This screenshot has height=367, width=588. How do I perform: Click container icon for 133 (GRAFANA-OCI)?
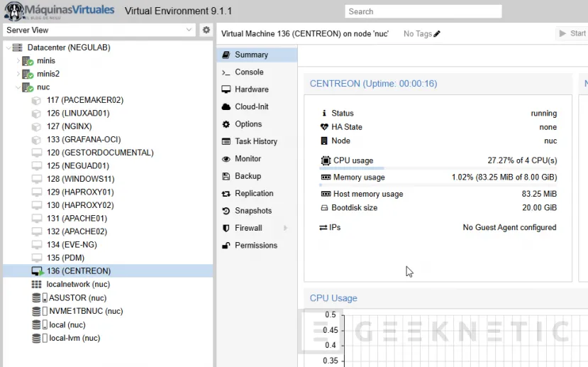[x=36, y=140]
